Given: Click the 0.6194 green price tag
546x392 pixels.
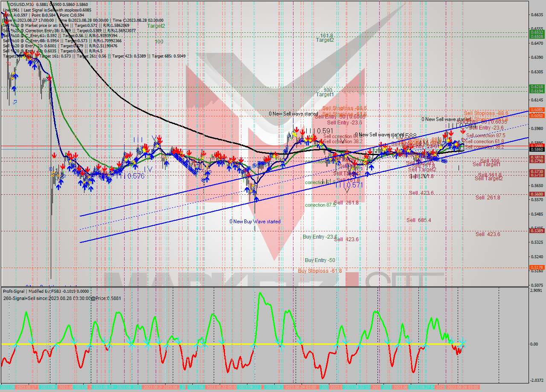Looking at the screenshot, I should click(536, 91).
